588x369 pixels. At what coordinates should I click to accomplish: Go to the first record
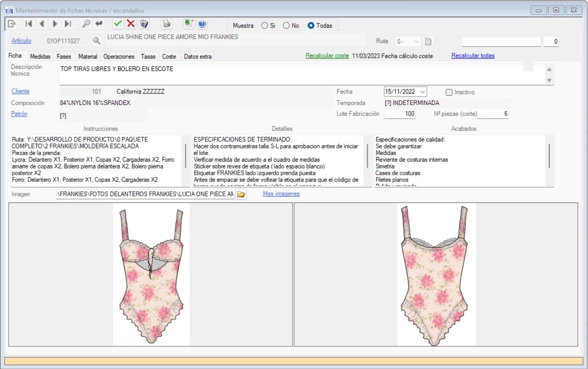28,24
